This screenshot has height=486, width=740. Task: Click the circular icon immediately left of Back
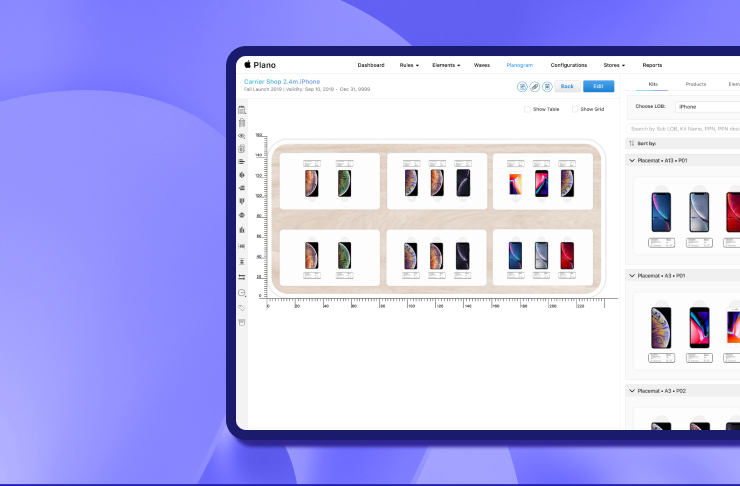547,86
